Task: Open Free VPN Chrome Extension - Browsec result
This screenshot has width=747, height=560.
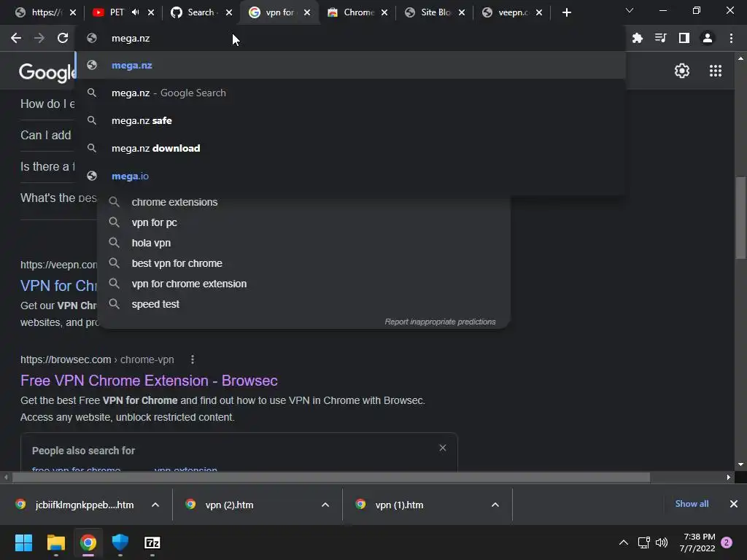Action: pyautogui.click(x=149, y=381)
